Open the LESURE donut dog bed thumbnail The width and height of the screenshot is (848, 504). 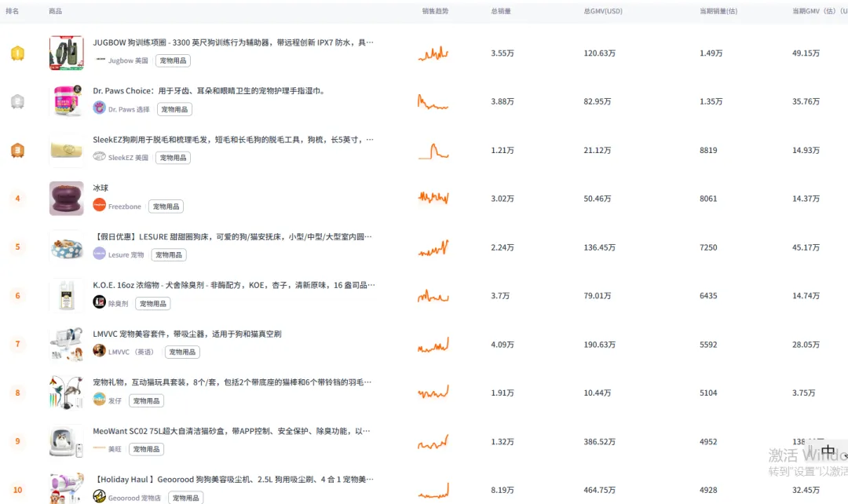pos(67,247)
